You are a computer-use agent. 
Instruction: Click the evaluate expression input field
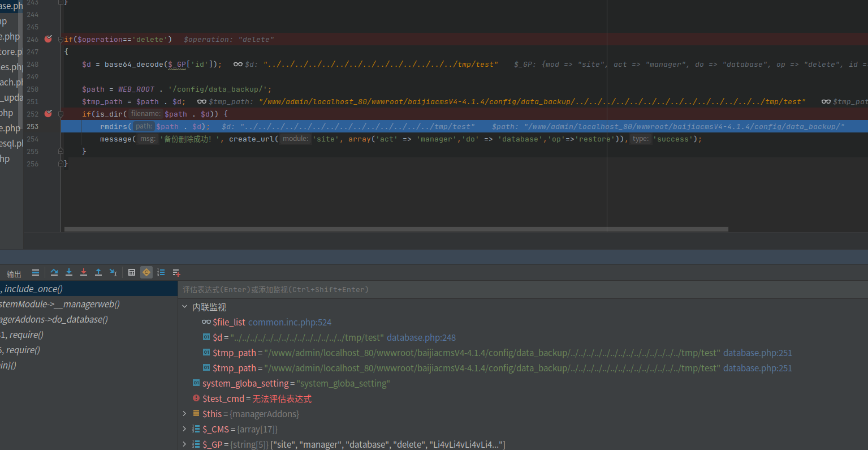[522, 289]
